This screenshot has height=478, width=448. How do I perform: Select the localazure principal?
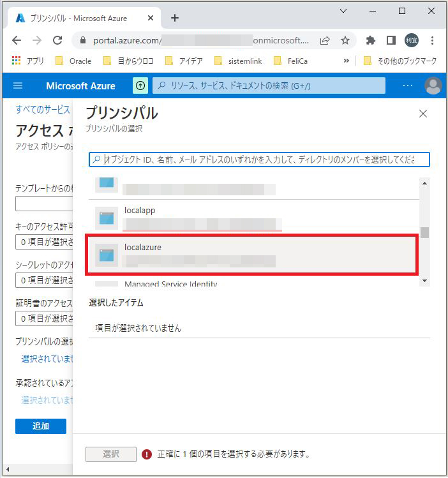tap(251, 255)
